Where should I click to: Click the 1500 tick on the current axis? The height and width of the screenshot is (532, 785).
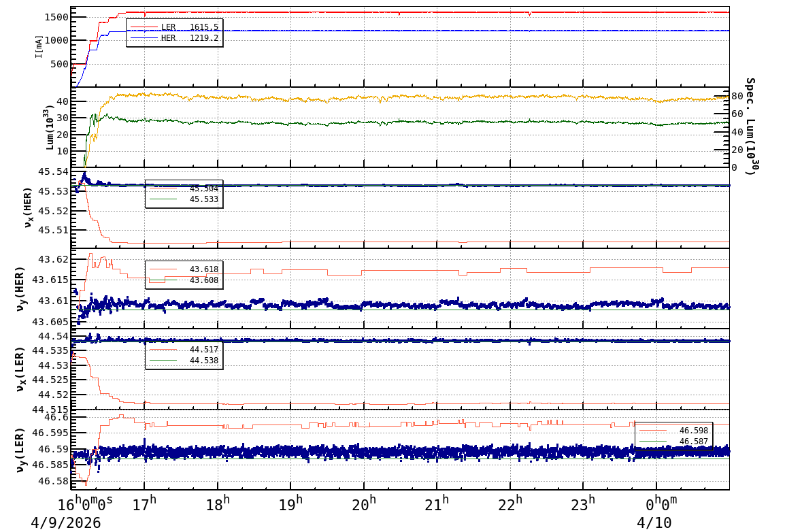[56, 17]
